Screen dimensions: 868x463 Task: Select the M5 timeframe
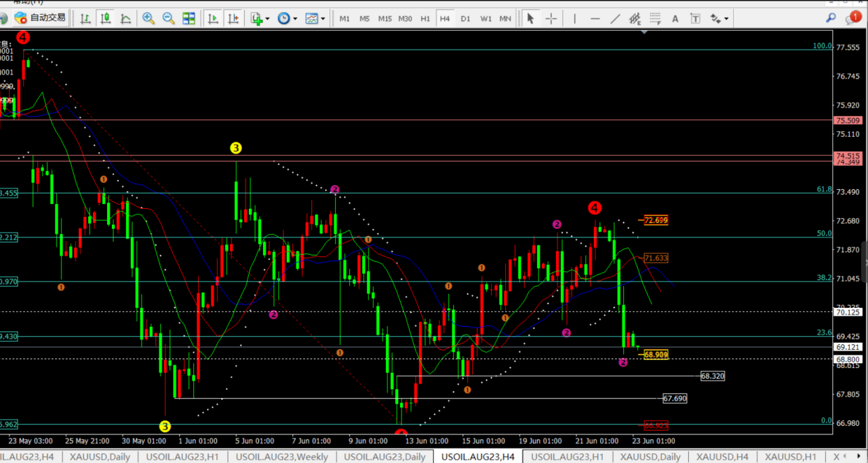tap(364, 18)
